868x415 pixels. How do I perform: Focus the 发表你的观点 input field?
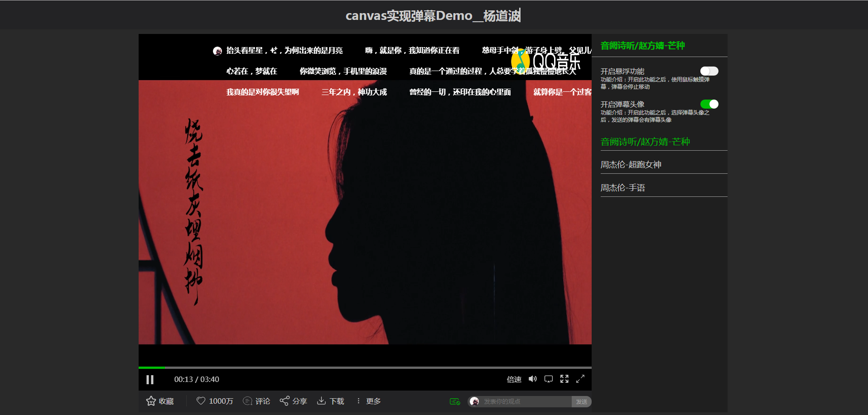pyautogui.click(x=526, y=401)
